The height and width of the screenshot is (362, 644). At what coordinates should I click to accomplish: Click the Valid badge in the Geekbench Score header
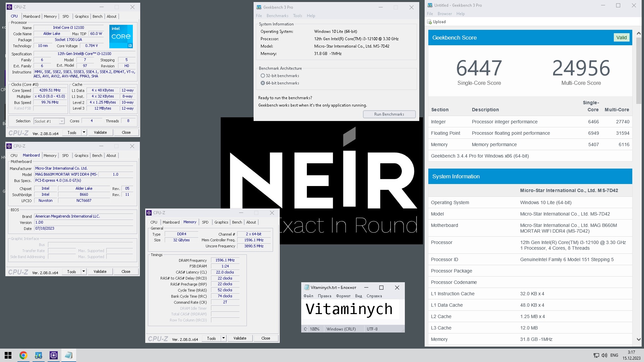[621, 38]
